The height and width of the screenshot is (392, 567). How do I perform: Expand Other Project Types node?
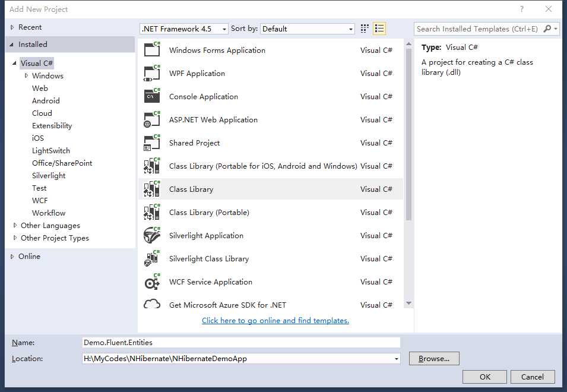click(15, 238)
